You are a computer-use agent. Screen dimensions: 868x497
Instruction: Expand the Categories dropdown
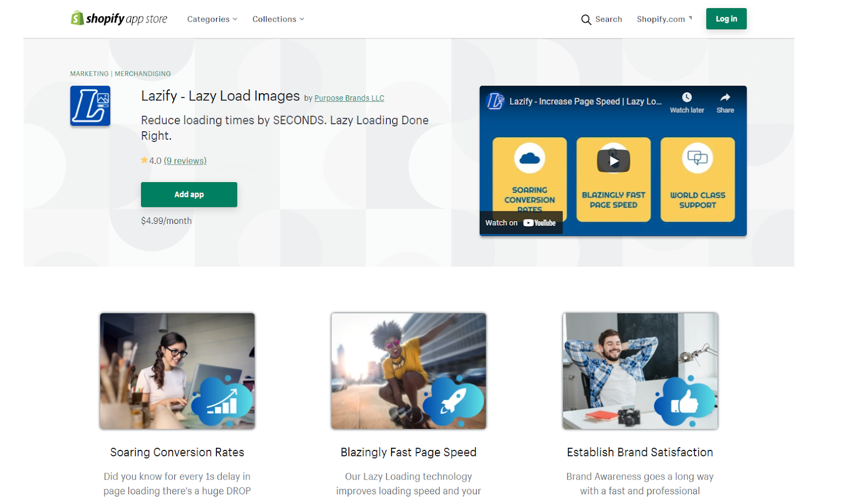coord(212,19)
